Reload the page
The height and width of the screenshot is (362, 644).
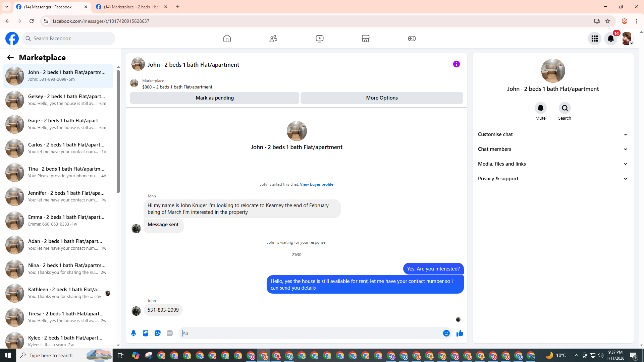32,21
